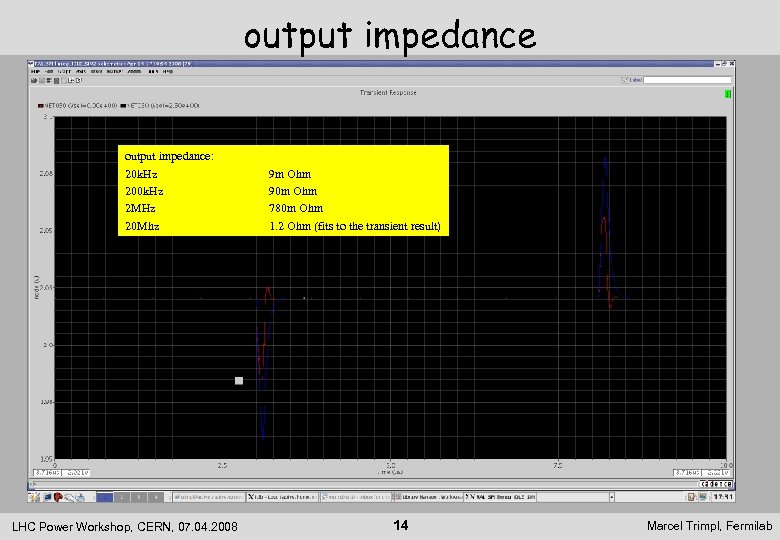
Task: Open the third menu in the waveform menu bar
Action: [x=64, y=72]
